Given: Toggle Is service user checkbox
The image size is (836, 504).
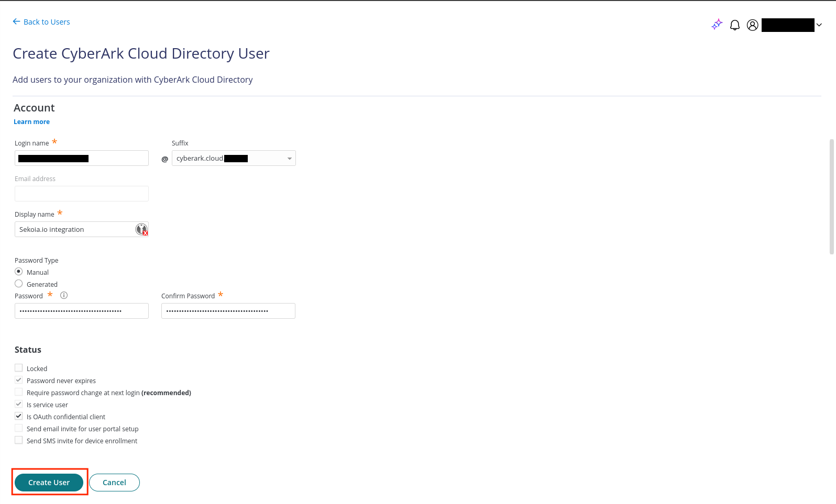Looking at the screenshot, I should (19, 404).
